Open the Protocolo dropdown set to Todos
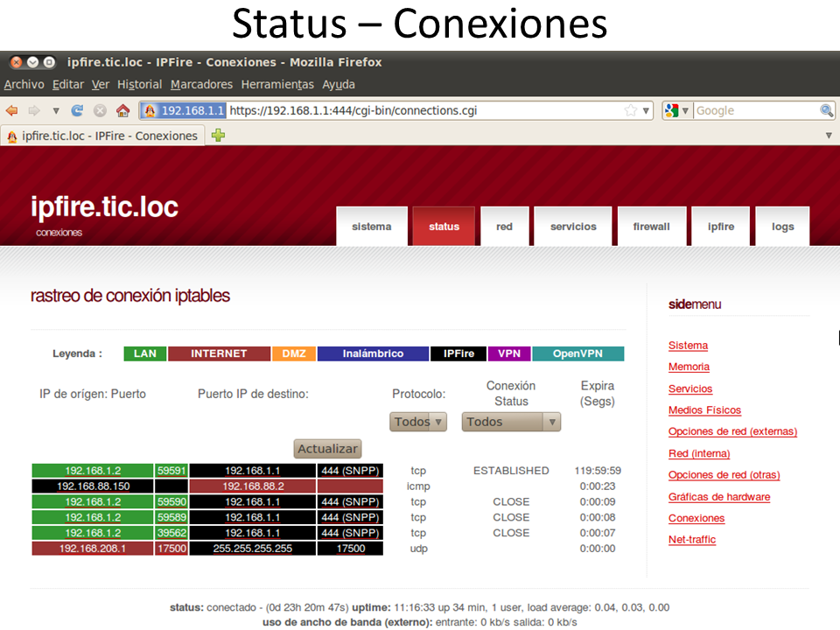Screen dimensions: 840x630 418,422
